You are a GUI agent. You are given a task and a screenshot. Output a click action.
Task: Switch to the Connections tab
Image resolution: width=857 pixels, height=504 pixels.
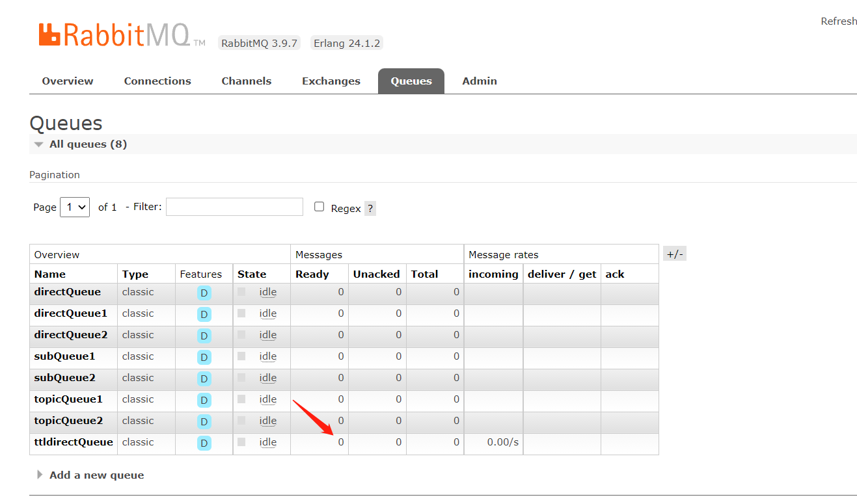tap(157, 81)
